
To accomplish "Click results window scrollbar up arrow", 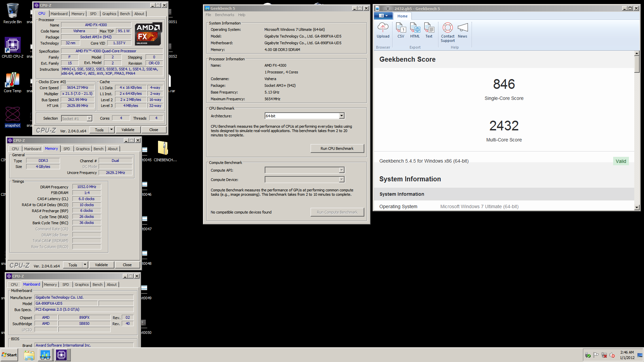I will pos(637,54).
